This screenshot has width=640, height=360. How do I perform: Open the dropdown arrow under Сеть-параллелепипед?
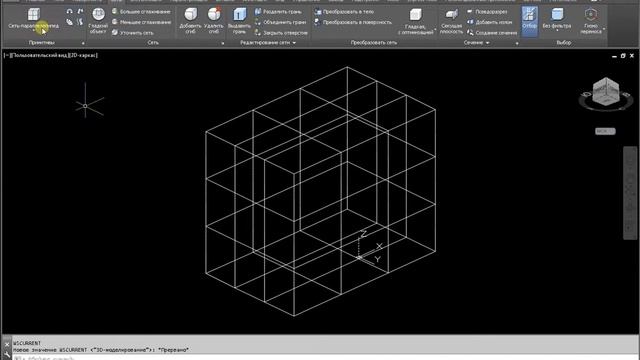click(x=33, y=31)
